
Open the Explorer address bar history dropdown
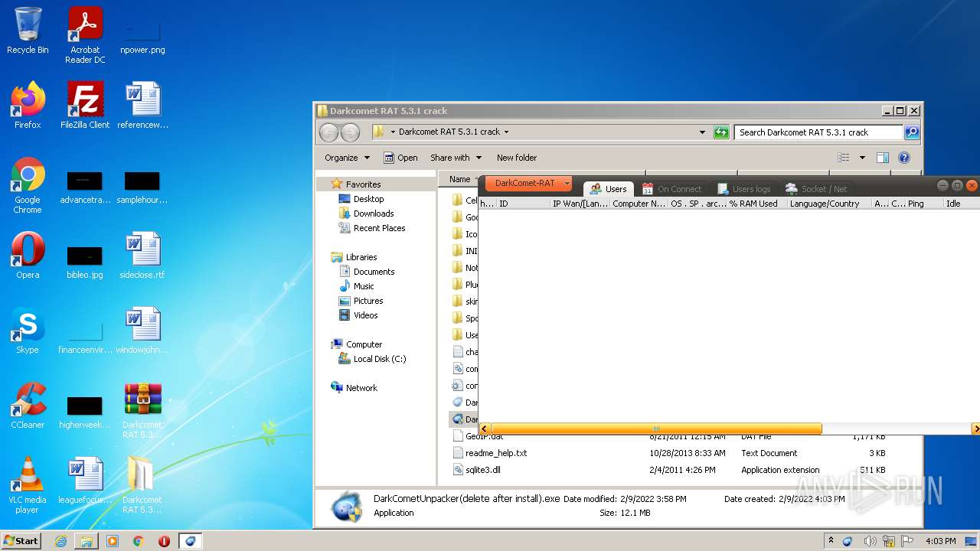(x=702, y=132)
